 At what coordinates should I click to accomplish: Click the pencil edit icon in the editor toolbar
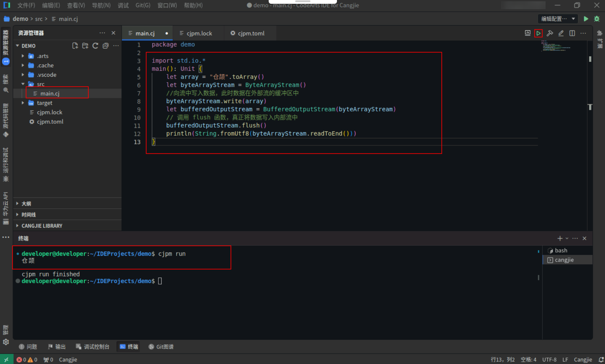(561, 33)
